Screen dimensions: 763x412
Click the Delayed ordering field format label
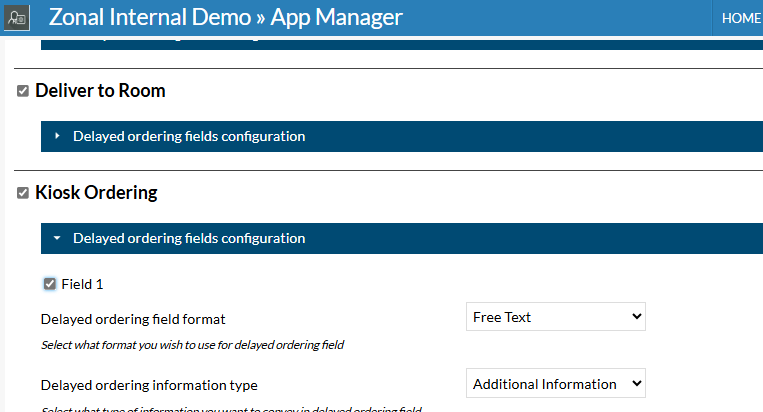click(133, 319)
